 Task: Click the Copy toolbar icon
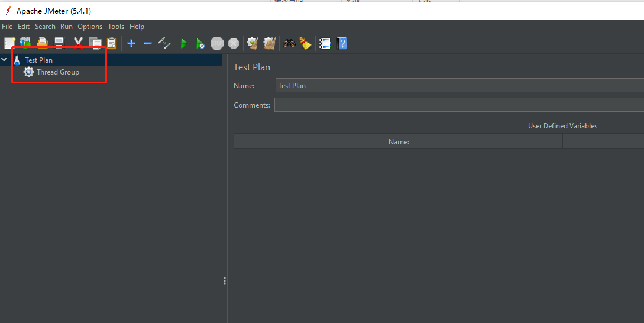tap(95, 43)
